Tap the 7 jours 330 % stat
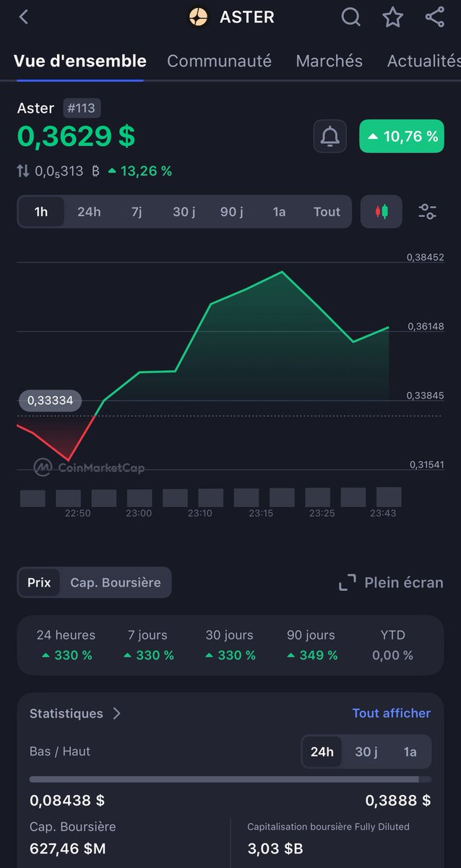 click(148, 645)
